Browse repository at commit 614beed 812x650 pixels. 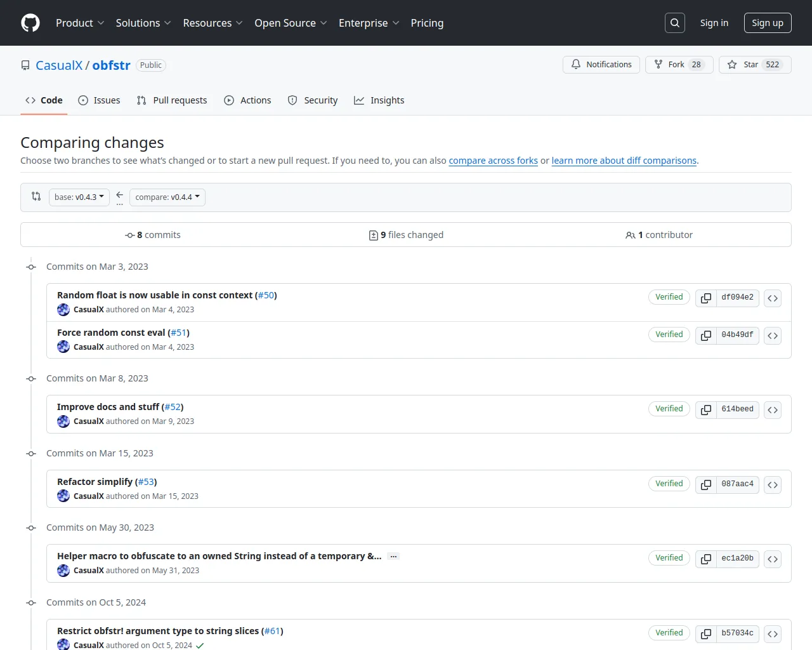[x=773, y=409]
